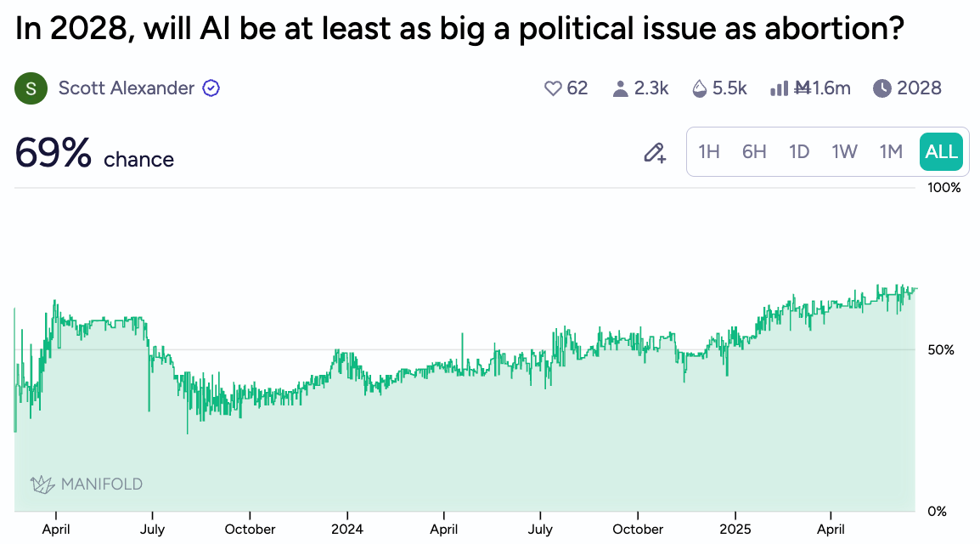Screen dimensions: 980x544
Task: Click the pencil add annotation icon
Action: [654, 153]
